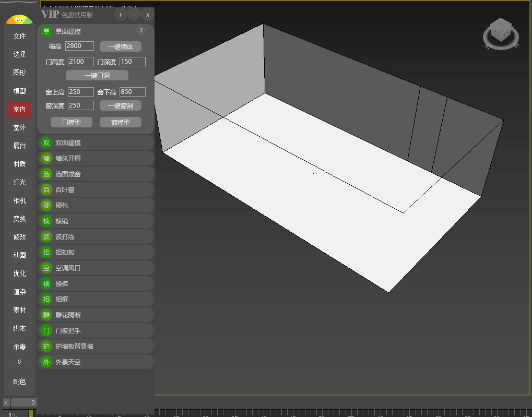The height and width of the screenshot is (417, 532).
Task: Click the green 外 icon
Action: coord(46,362)
